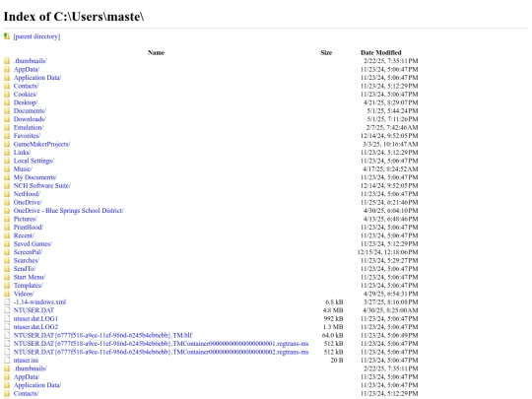
Task: Open the plain OneDrive folder link
Action: click(28, 202)
